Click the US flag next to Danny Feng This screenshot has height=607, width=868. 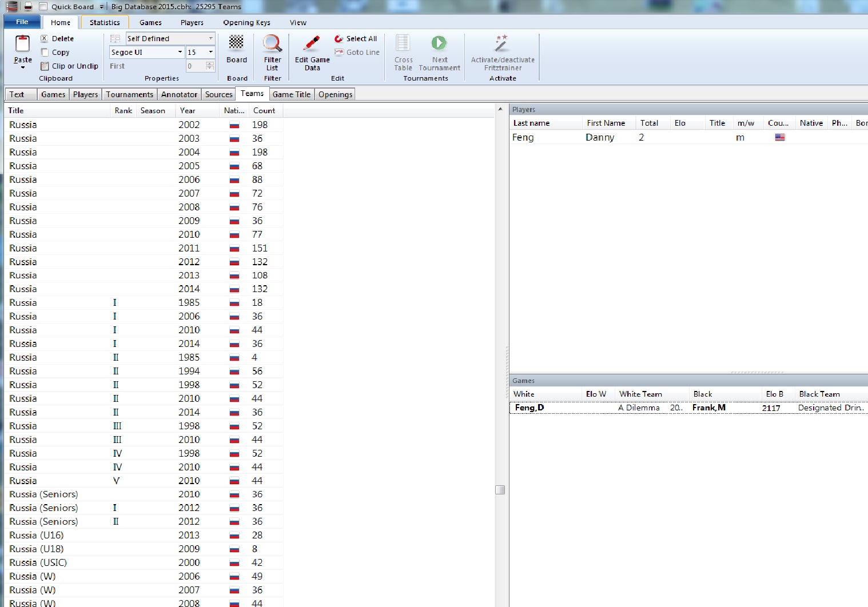coord(780,137)
